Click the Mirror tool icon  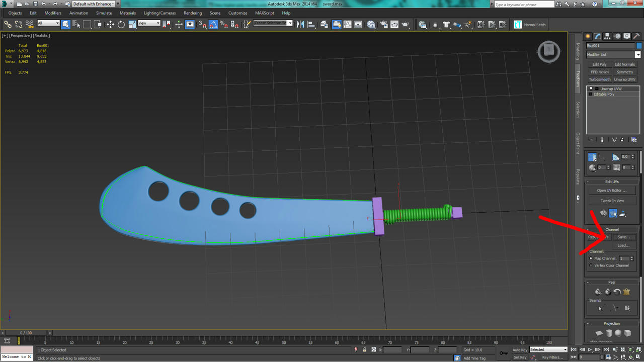pos(300,24)
